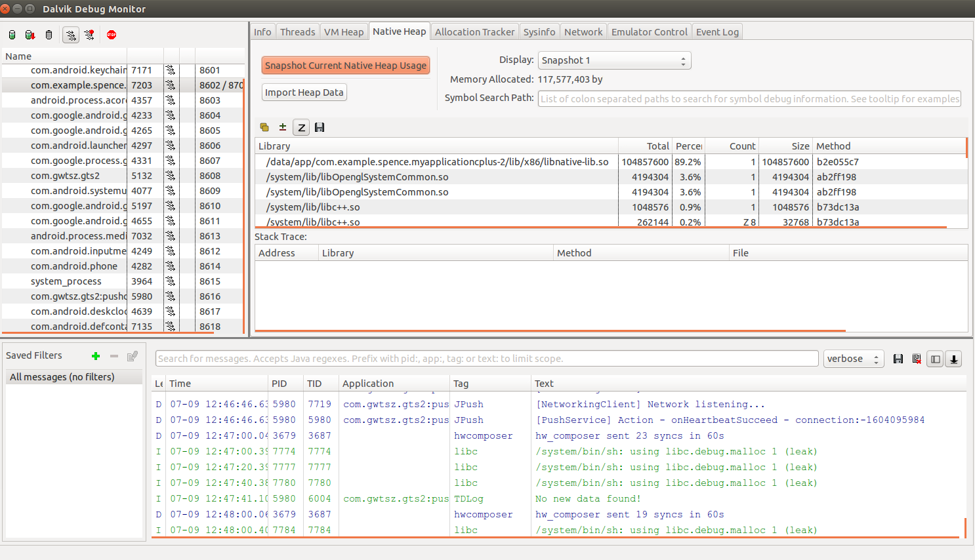Click the Symbol Search Path field

[x=749, y=99]
